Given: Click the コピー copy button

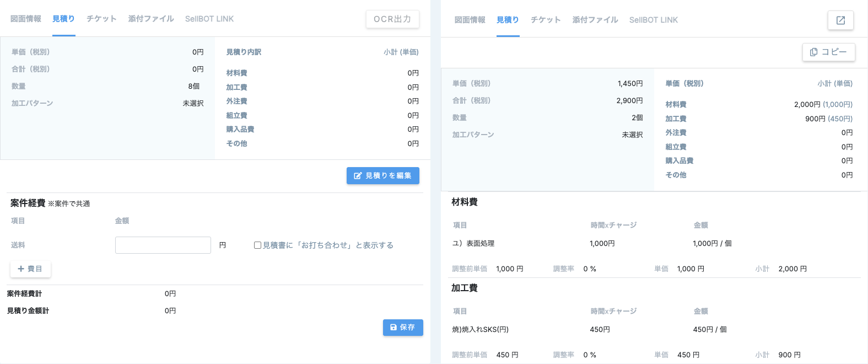Looking at the screenshot, I should coord(828,52).
